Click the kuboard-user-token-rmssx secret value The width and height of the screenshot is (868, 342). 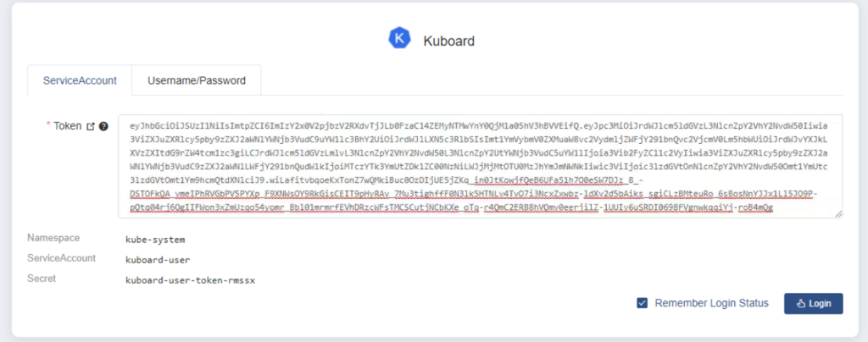click(x=191, y=281)
